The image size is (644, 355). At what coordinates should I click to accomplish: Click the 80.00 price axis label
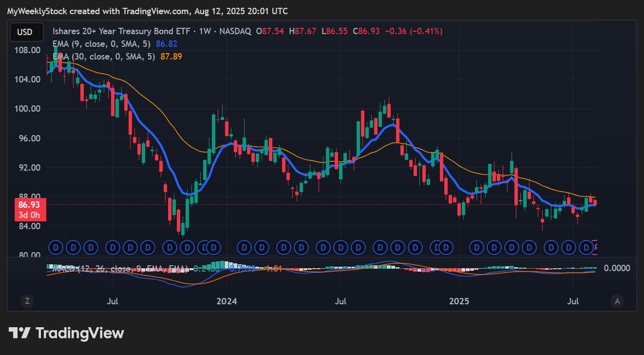click(30, 255)
